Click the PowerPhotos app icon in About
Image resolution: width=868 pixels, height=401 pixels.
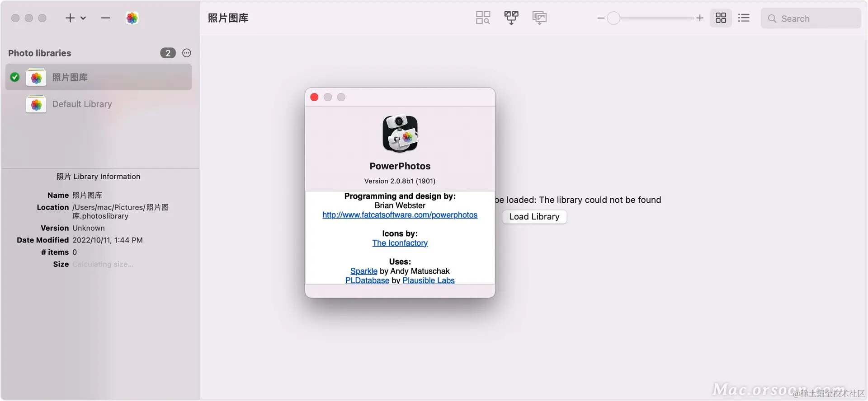(400, 134)
